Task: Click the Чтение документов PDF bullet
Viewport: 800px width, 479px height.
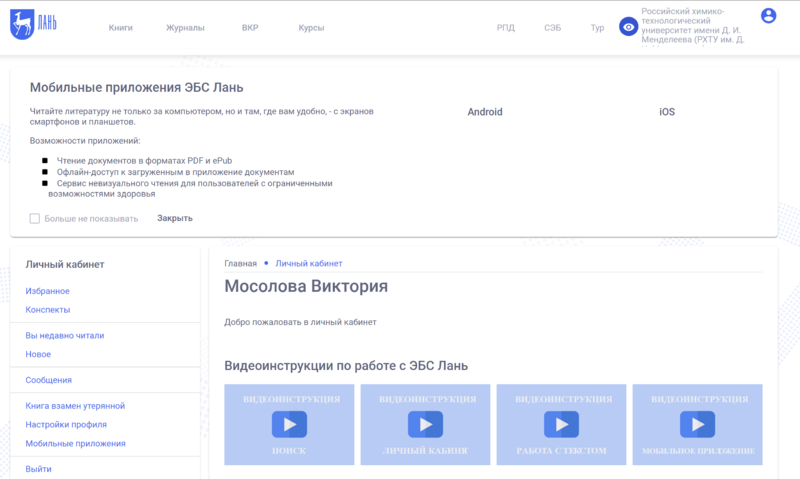Action: point(144,161)
